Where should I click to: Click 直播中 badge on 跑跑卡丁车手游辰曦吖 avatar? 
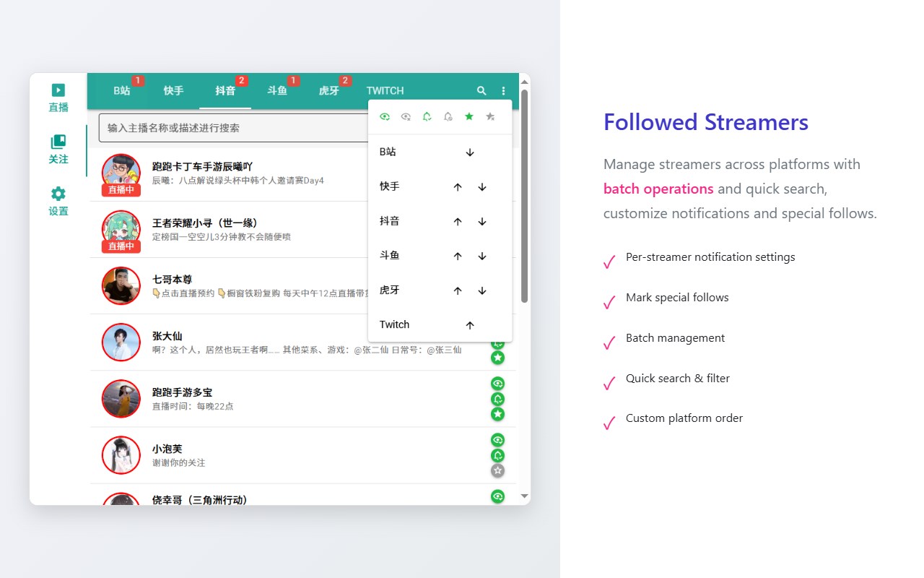tap(121, 190)
